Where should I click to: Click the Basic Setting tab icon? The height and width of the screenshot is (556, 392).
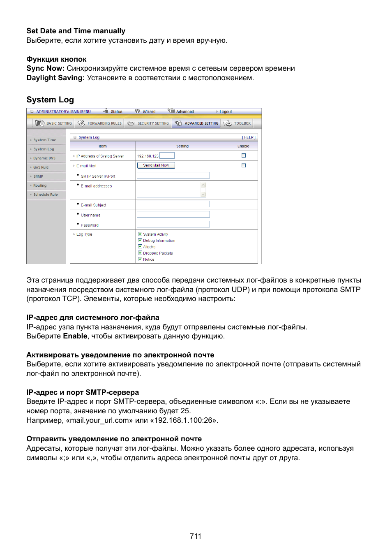(40, 123)
